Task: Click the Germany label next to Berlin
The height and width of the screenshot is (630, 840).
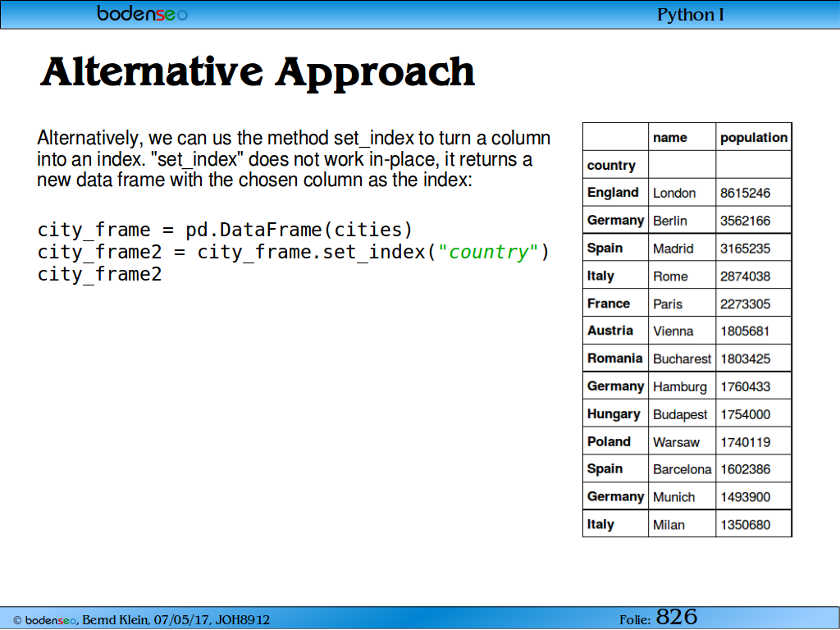Action: click(x=615, y=221)
